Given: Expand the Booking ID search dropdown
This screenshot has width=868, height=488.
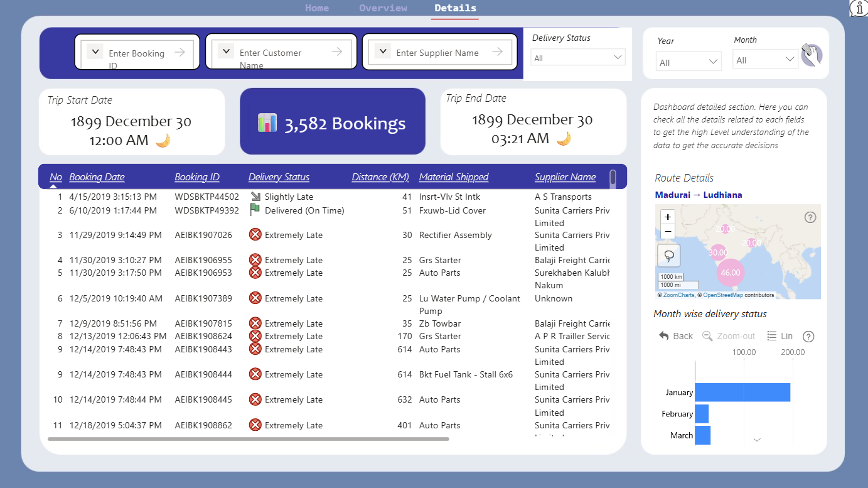Looking at the screenshot, I should pyautogui.click(x=95, y=52).
